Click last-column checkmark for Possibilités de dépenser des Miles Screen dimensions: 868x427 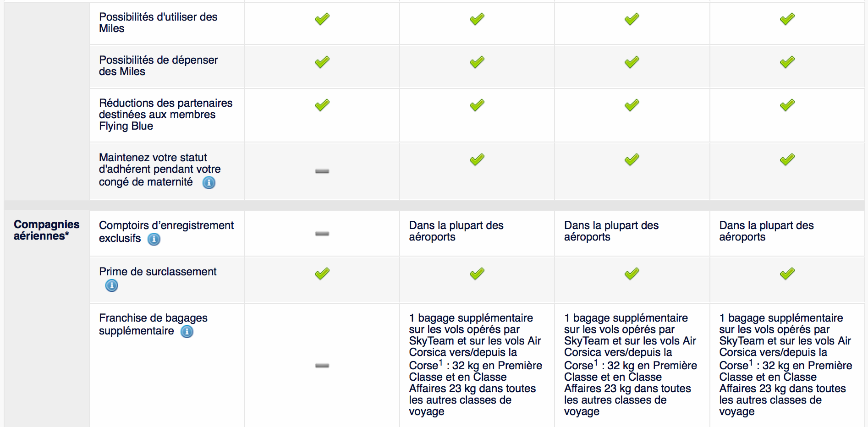click(787, 62)
